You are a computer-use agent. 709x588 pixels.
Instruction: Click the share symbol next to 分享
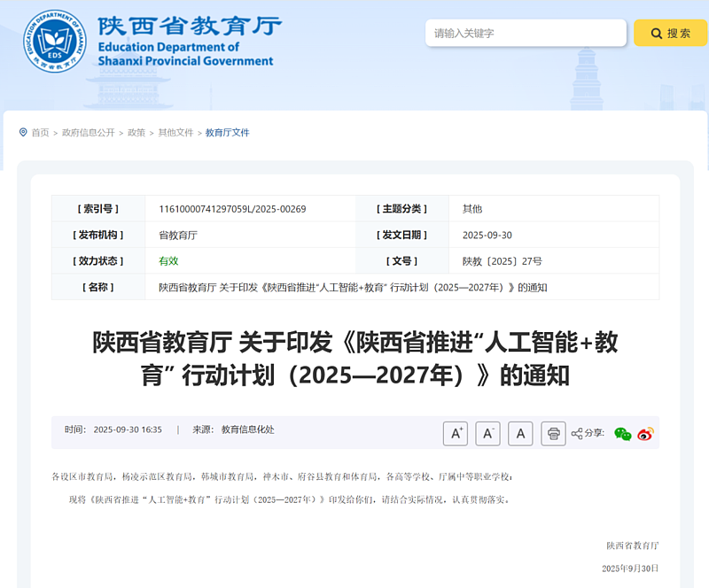click(x=577, y=434)
